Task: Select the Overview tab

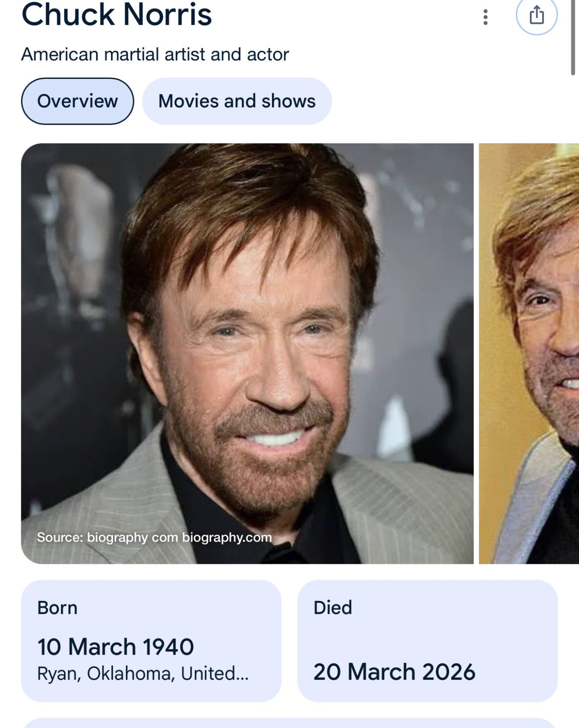Action: coord(78,101)
